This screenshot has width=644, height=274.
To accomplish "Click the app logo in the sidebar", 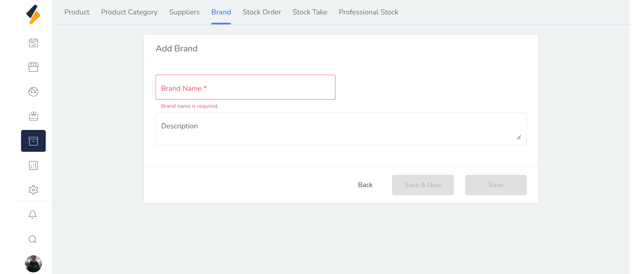I will tap(33, 15).
